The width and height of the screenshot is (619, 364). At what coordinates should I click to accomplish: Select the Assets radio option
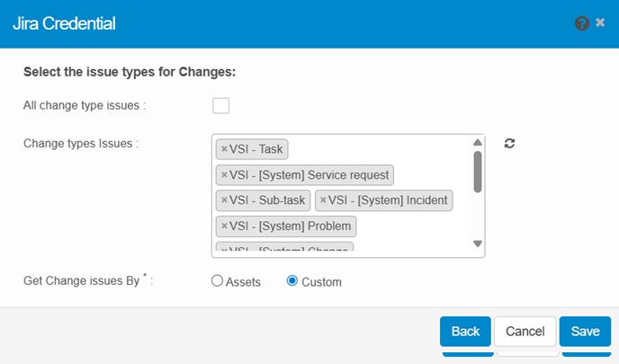coord(217,281)
